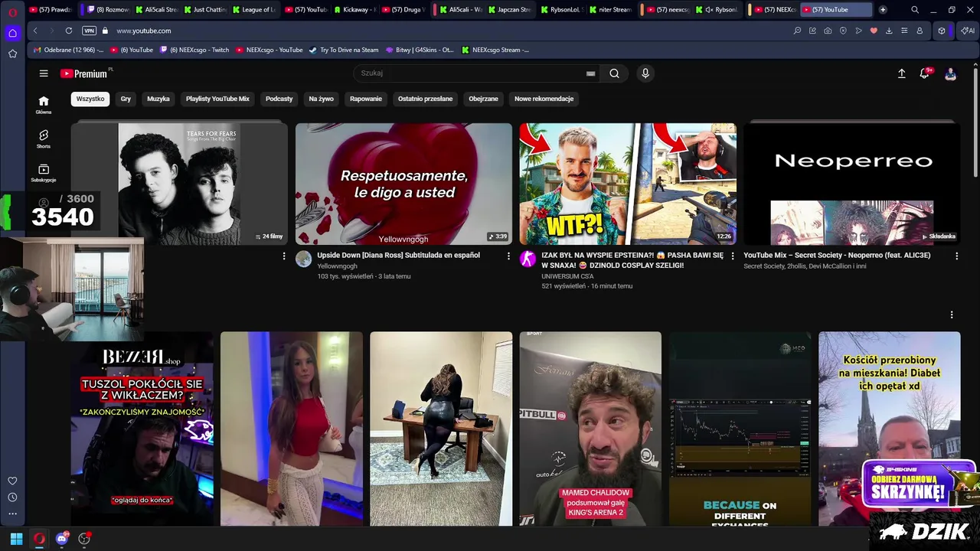Select the Podcasty filter chip
Screen dimensions: 980x551
coord(279,99)
